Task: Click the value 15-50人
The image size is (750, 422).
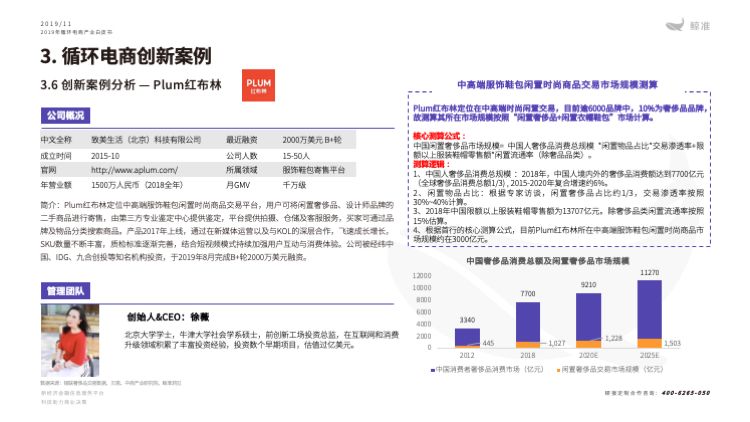Action: click(x=296, y=156)
